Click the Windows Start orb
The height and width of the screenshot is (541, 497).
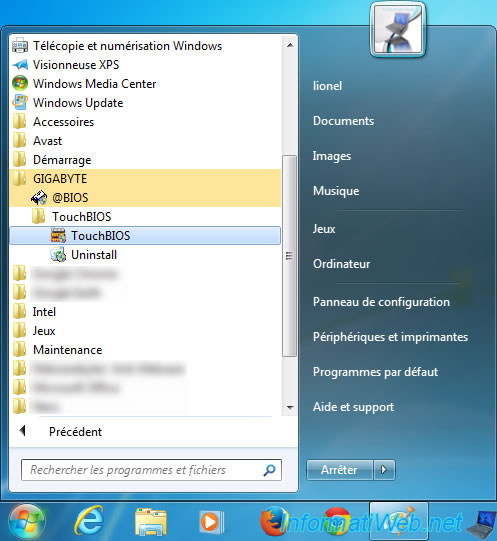(x=27, y=522)
